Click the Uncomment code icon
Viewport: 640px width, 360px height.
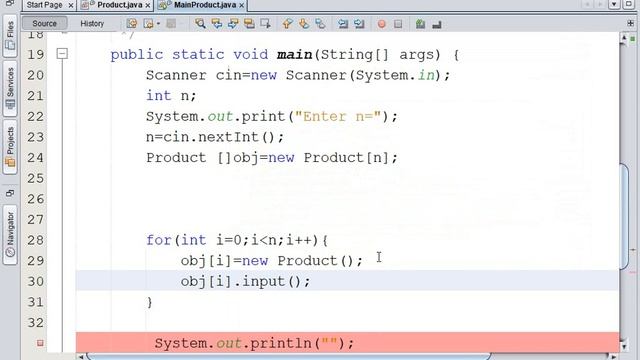coord(437,24)
